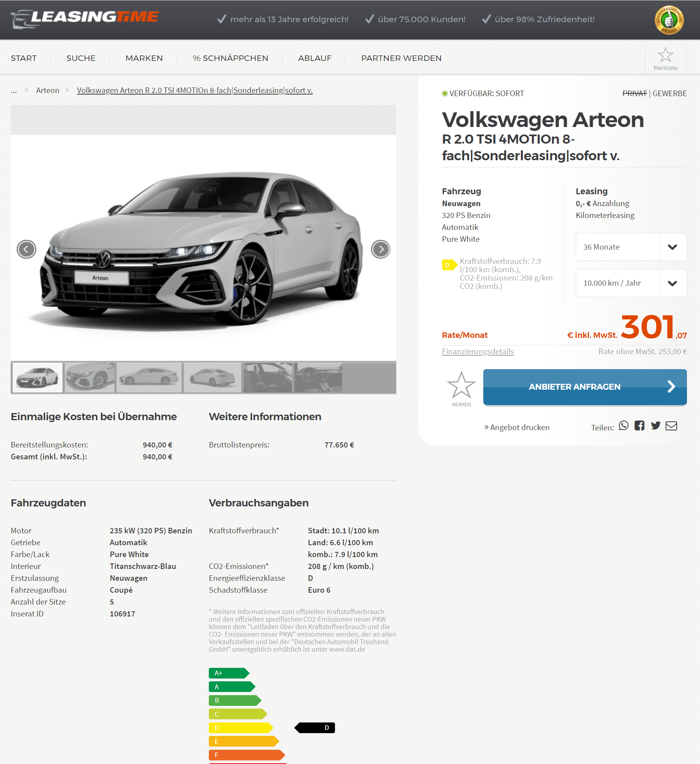Click the 77.650 € Bruttolistenpreis value
Image resolution: width=700 pixels, height=764 pixels.
coord(339,445)
